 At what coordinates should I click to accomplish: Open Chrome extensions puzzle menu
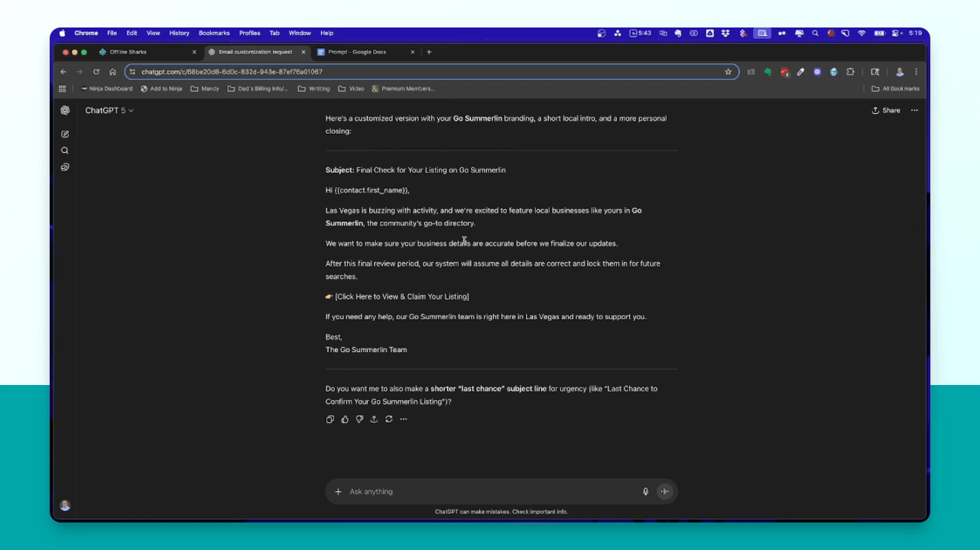tap(850, 72)
